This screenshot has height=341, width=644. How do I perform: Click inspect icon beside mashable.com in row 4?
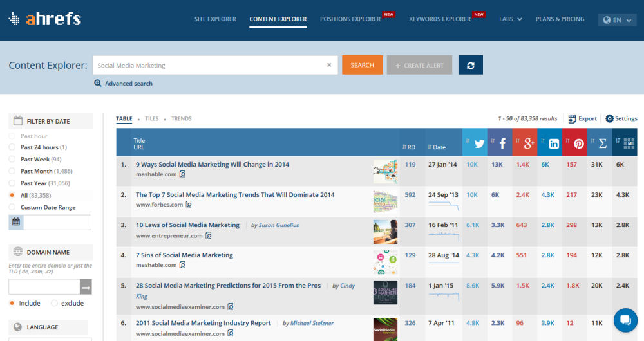[182, 265]
